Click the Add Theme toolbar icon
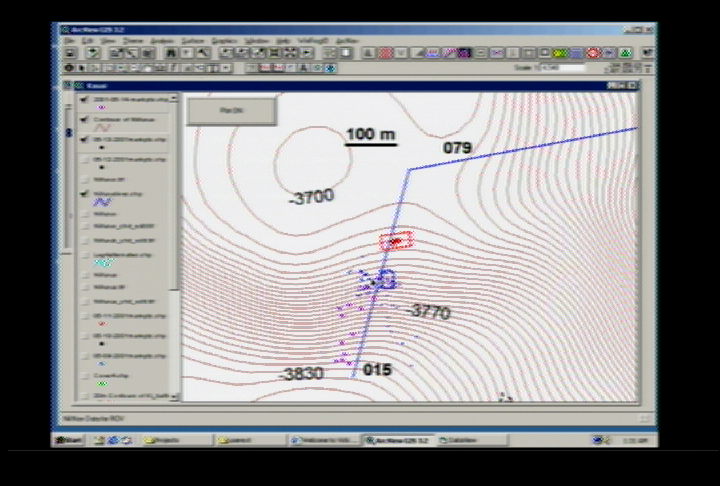This screenshot has width=720, height=486. click(x=93, y=52)
